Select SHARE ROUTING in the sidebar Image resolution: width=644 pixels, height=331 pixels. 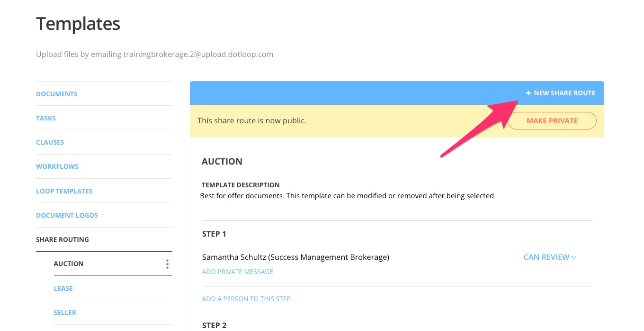(63, 239)
